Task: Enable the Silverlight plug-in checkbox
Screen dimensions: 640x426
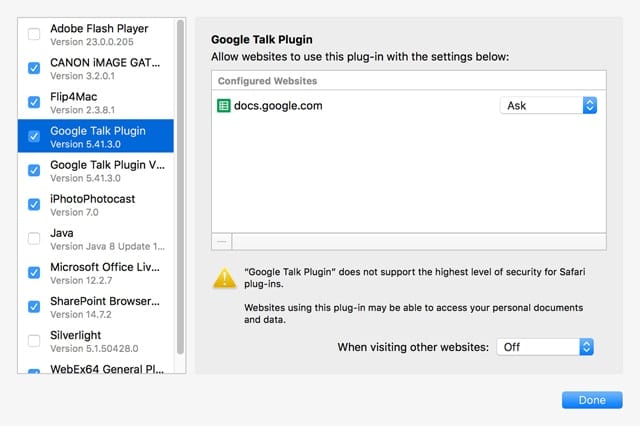Action: [x=35, y=340]
